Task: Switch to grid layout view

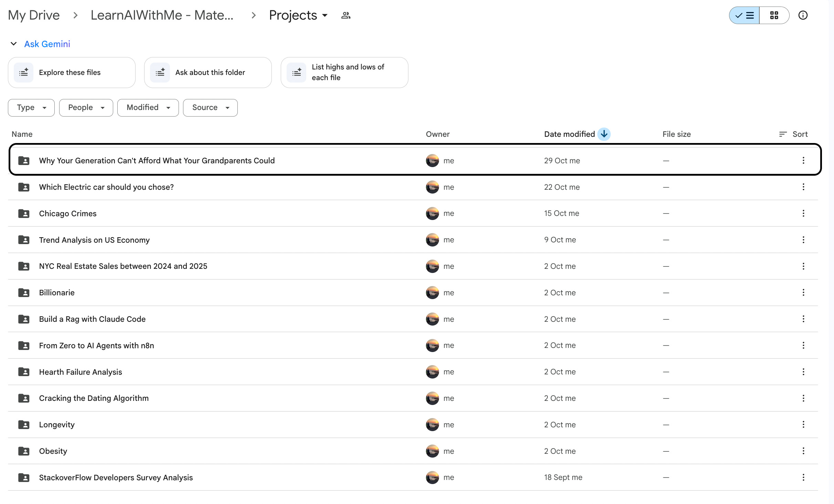Action: 774,15
